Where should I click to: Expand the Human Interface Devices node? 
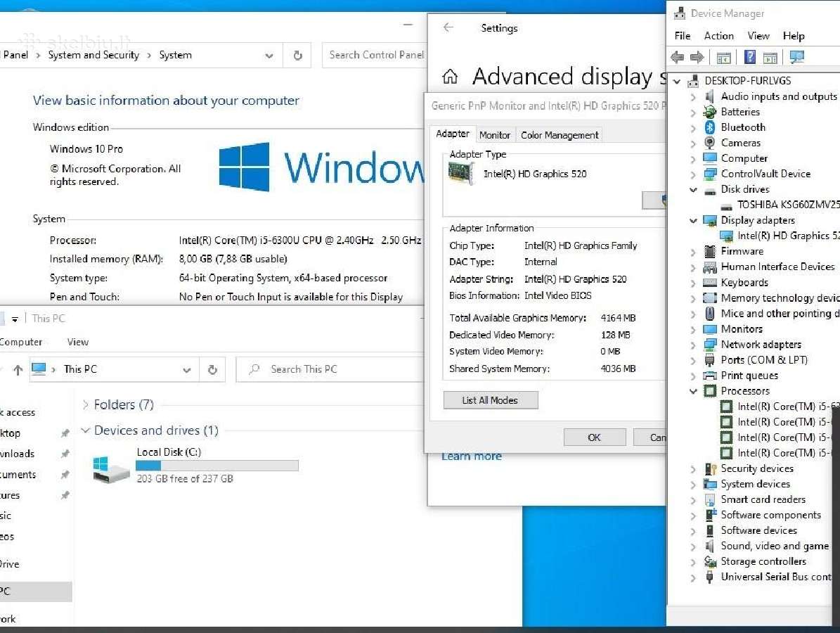pyautogui.click(x=693, y=267)
